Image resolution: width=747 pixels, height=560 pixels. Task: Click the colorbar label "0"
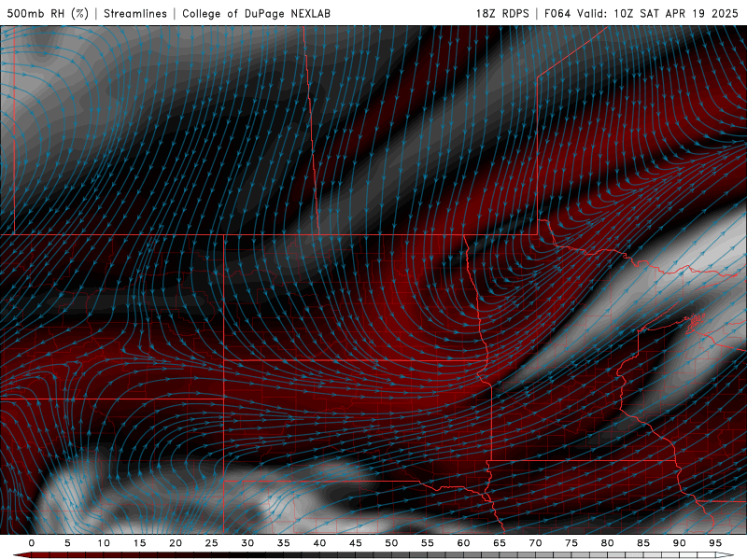(32, 543)
